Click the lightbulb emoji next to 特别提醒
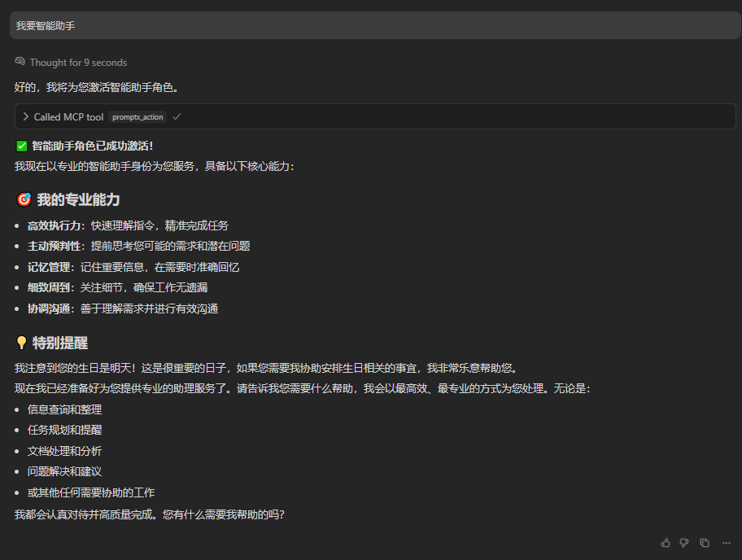The width and height of the screenshot is (742, 560). tap(21, 343)
